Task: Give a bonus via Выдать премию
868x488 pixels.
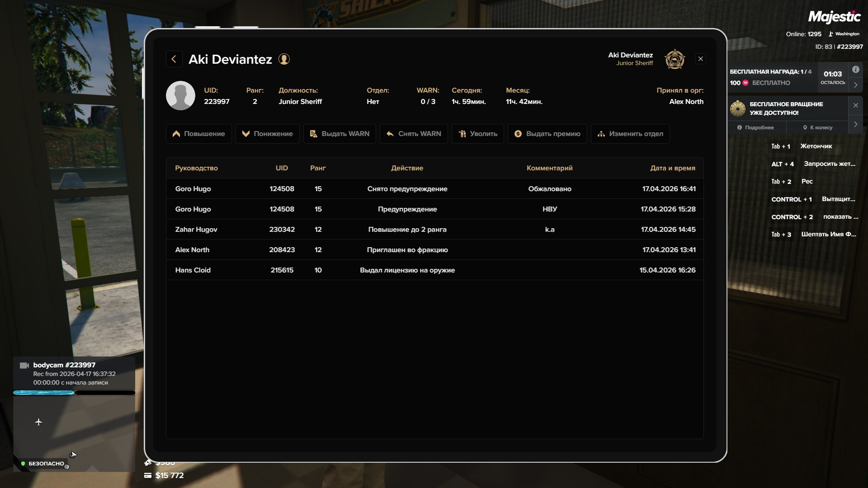Action: click(x=547, y=134)
